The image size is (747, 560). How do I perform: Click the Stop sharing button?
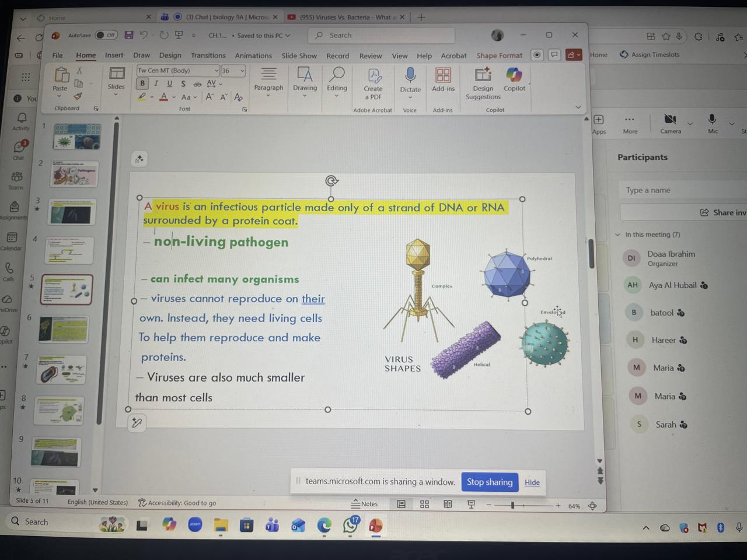[x=489, y=482]
